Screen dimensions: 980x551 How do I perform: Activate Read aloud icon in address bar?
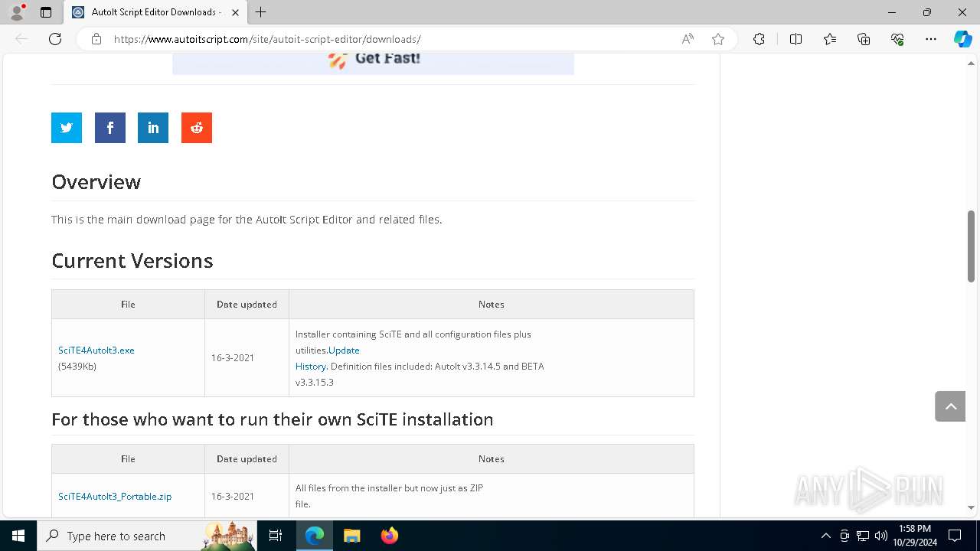click(688, 39)
